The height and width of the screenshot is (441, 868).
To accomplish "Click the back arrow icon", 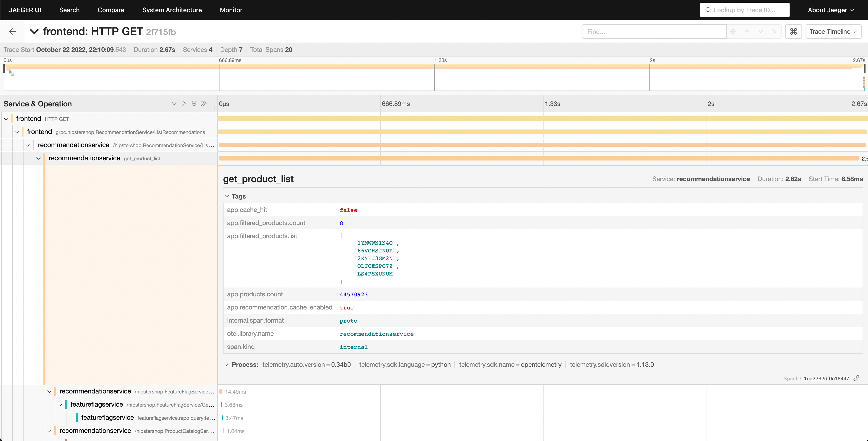I will click(12, 32).
